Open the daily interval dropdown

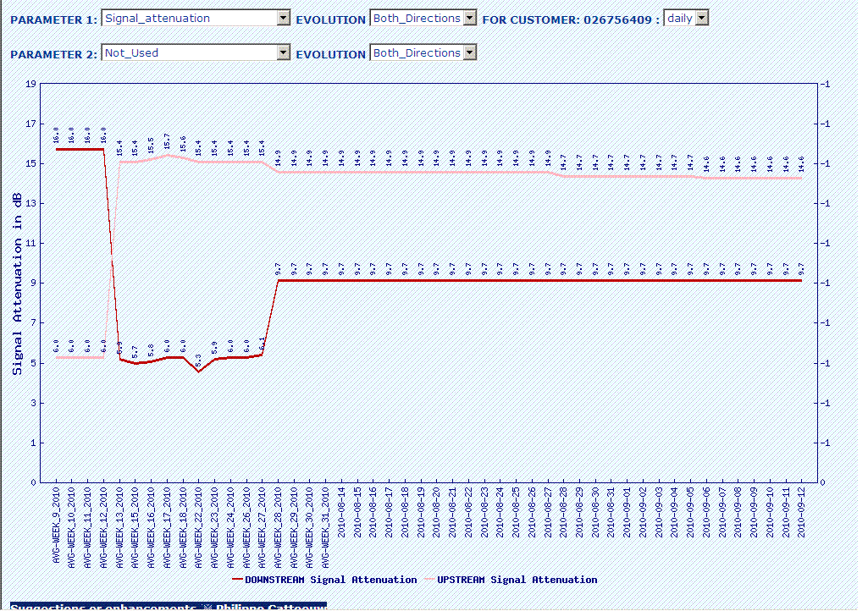point(686,19)
